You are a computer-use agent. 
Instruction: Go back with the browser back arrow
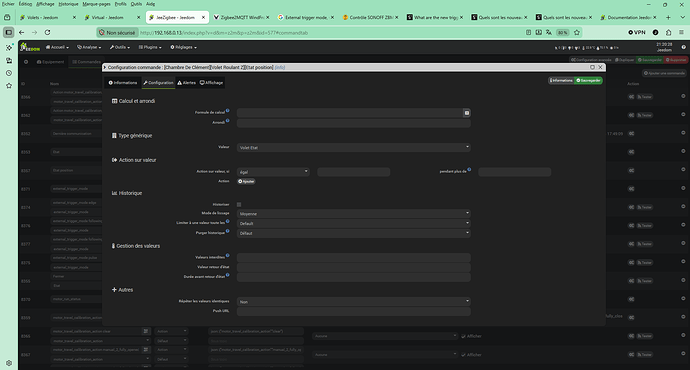(22, 33)
